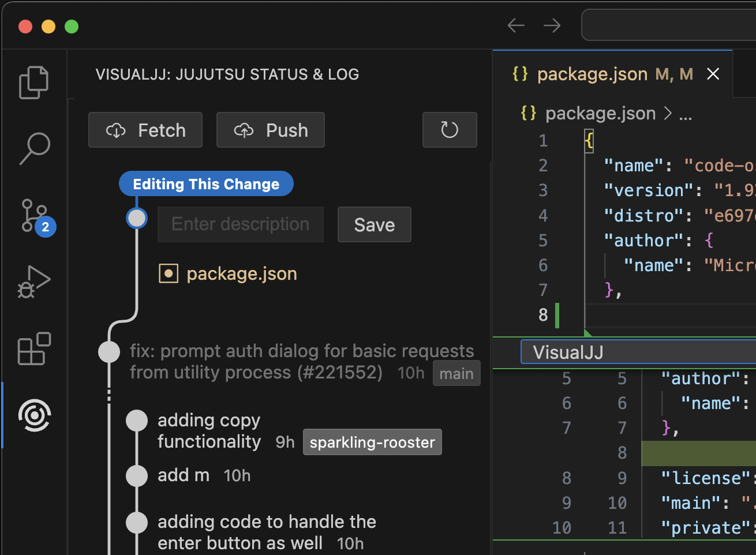Click the Fetch button
The image size is (756, 555).
(x=145, y=130)
